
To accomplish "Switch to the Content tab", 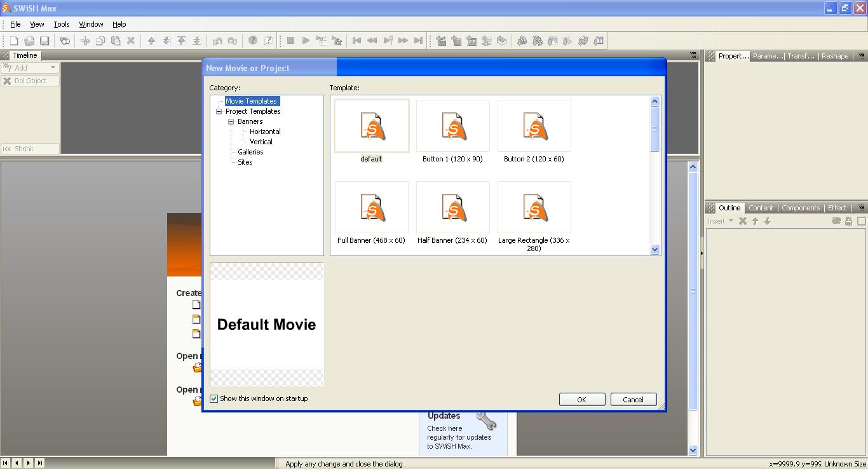I will [761, 208].
